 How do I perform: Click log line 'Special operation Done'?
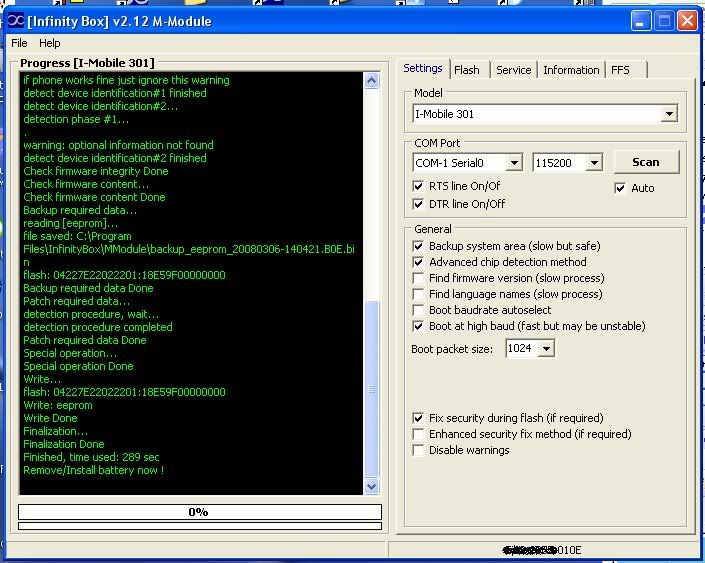pyautogui.click(x=78, y=366)
